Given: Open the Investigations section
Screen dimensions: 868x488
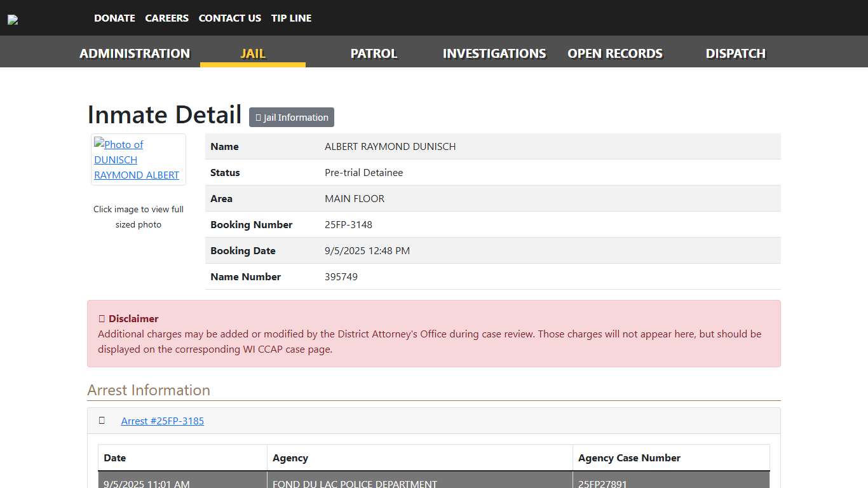Looking at the screenshot, I should 494,53.
